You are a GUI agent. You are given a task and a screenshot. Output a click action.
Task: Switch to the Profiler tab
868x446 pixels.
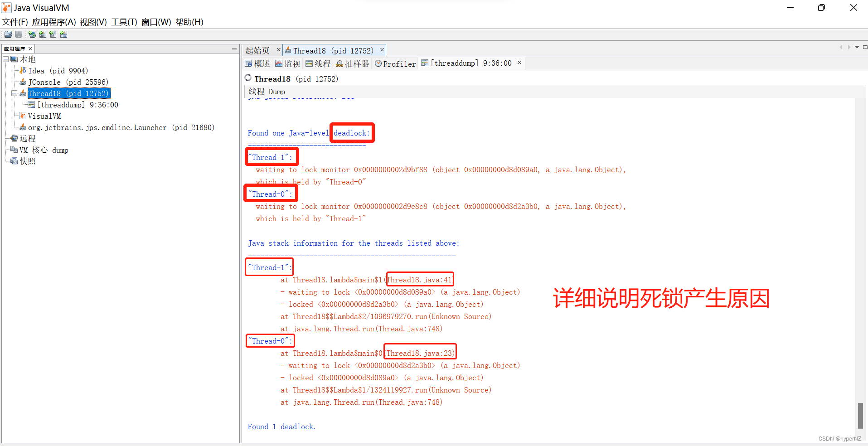coord(395,63)
